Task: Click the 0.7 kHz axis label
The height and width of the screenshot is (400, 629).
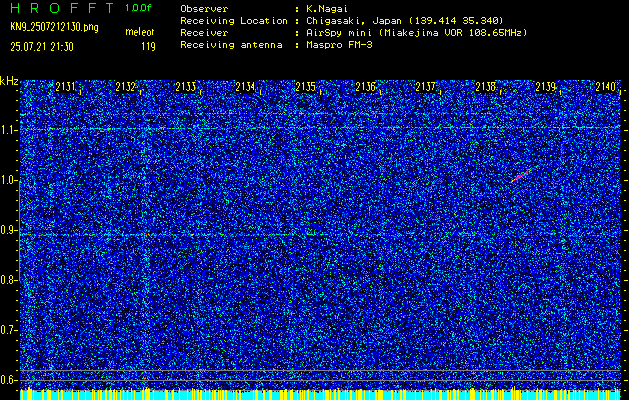Action: coord(8,330)
